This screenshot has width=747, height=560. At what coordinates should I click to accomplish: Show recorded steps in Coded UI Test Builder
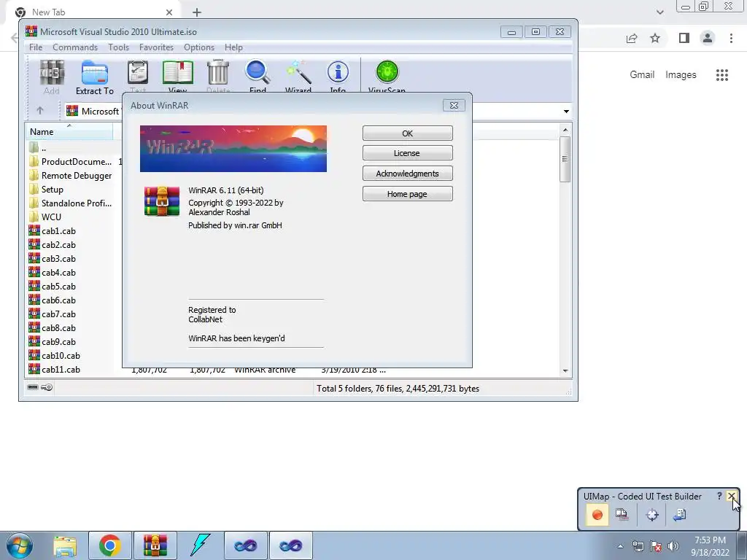coord(622,515)
